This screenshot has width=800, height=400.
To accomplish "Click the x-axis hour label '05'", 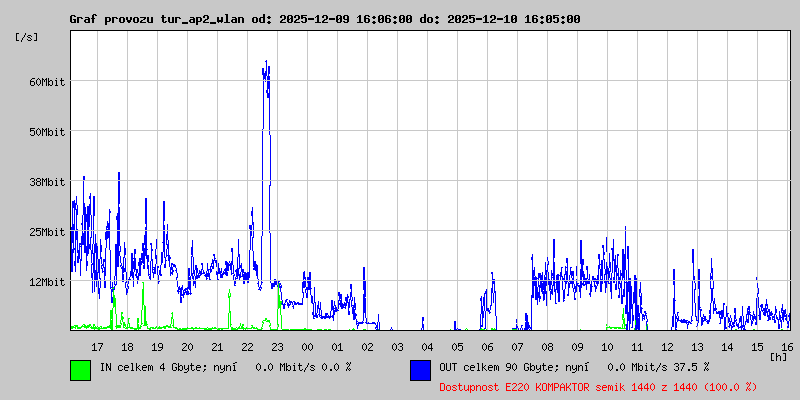I will point(457,347).
